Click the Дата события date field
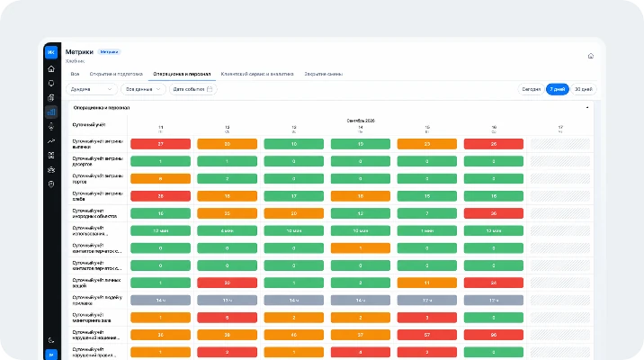Viewport: 644px width, 360px height. click(x=193, y=89)
